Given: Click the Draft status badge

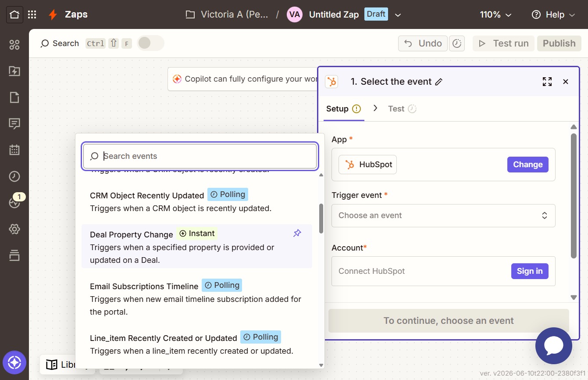Looking at the screenshot, I should pos(376,14).
